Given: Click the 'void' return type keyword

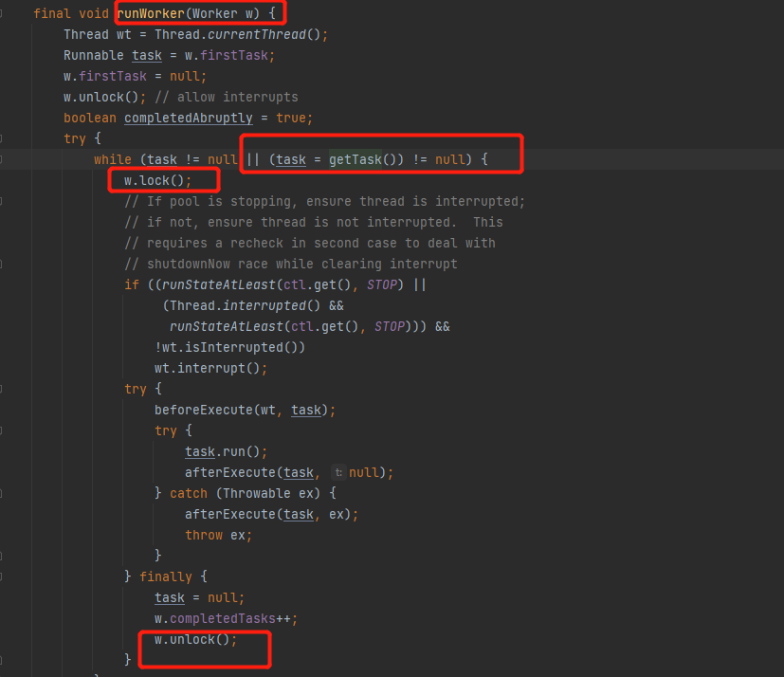Looking at the screenshot, I should tap(94, 13).
